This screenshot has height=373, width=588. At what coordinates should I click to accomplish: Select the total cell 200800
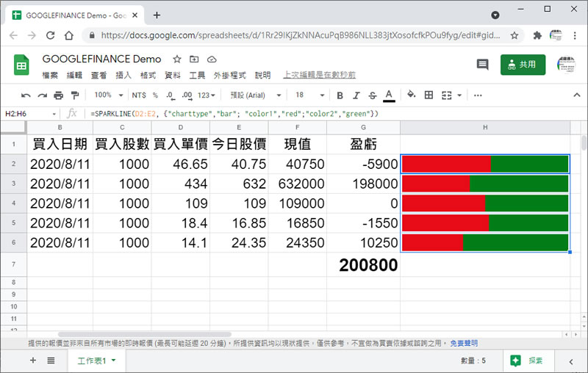(363, 265)
